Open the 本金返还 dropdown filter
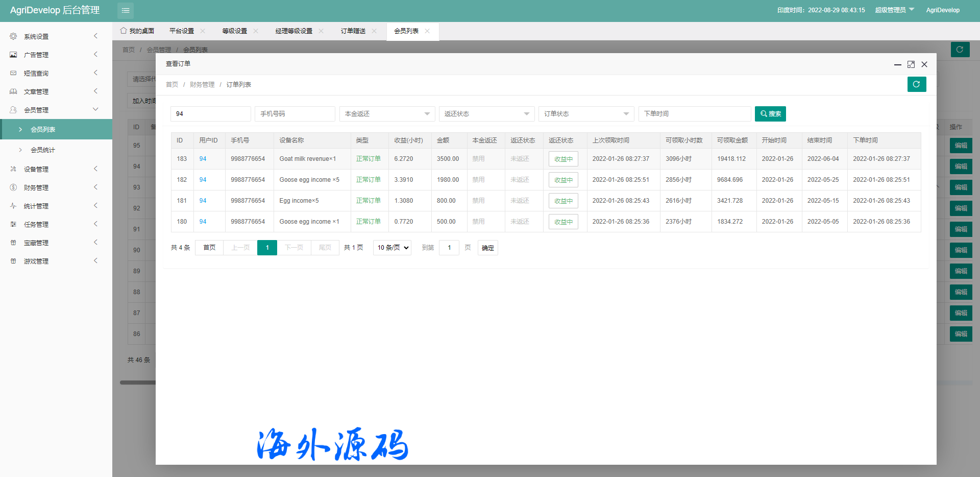The height and width of the screenshot is (477, 980). click(386, 114)
